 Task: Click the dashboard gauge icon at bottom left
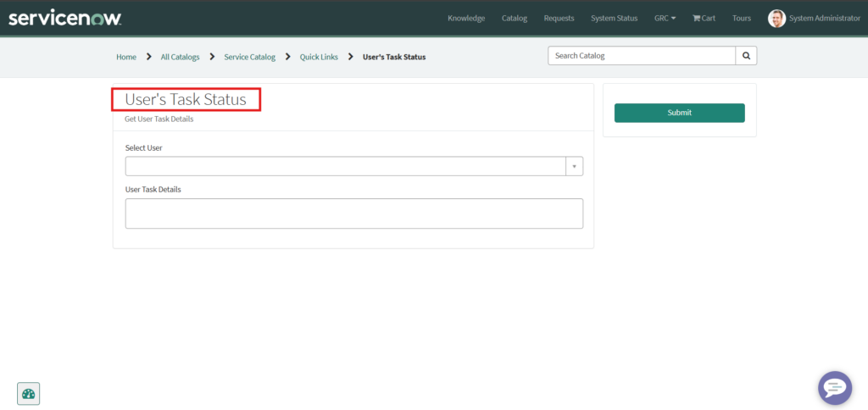[29, 394]
